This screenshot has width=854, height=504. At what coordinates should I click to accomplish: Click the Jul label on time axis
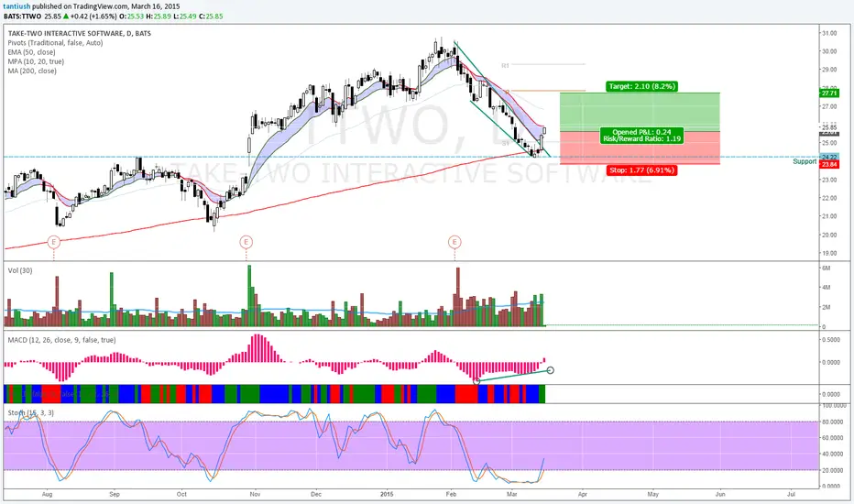pyautogui.click(x=792, y=494)
